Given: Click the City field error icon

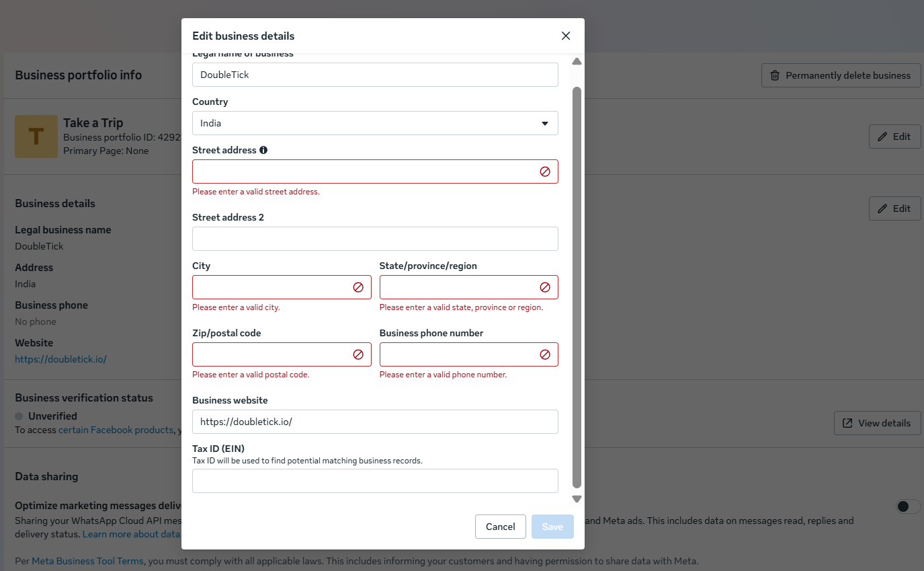Looking at the screenshot, I should pyautogui.click(x=358, y=287).
